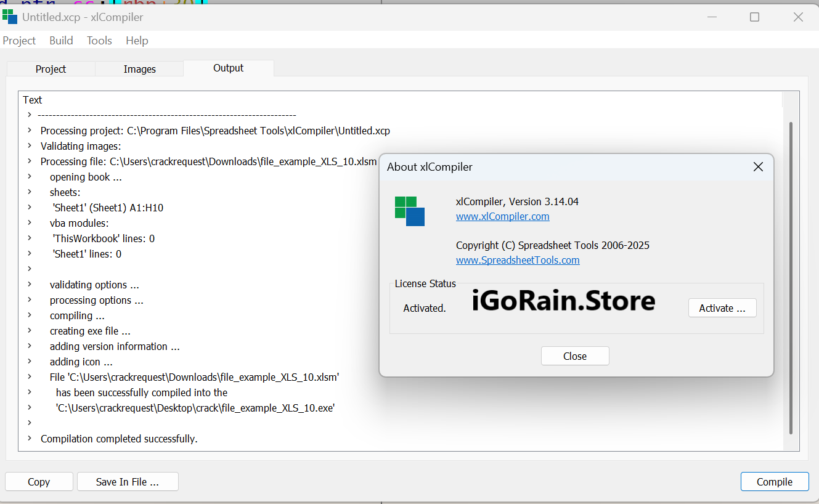
Task: Click the 'Text' column header
Action: (x=33, y=100)
